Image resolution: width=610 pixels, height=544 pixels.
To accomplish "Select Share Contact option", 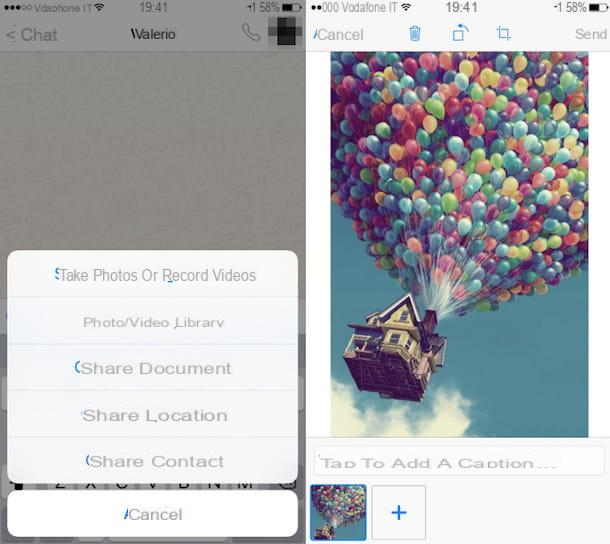I will [152, 461].
